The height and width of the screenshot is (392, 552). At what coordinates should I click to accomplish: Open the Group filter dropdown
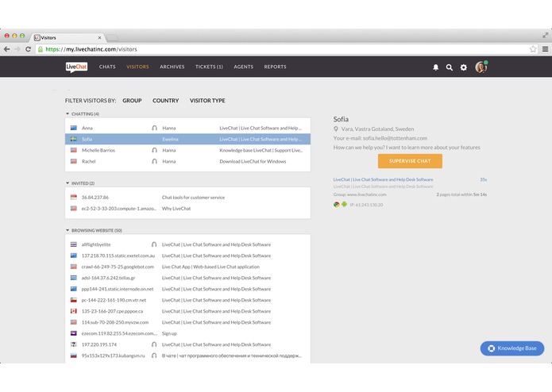132,101
